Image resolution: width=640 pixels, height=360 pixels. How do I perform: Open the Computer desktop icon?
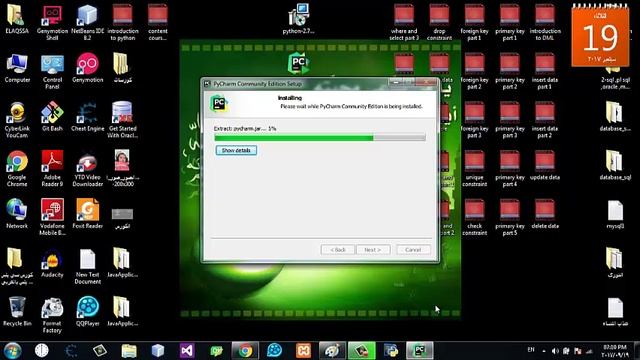[17, 68]
